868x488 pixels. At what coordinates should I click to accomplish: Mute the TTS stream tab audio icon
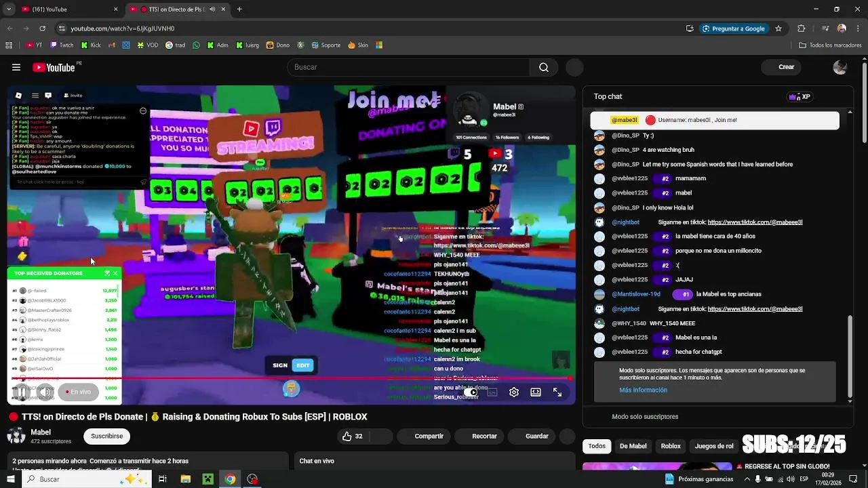[x=212, y=9]
